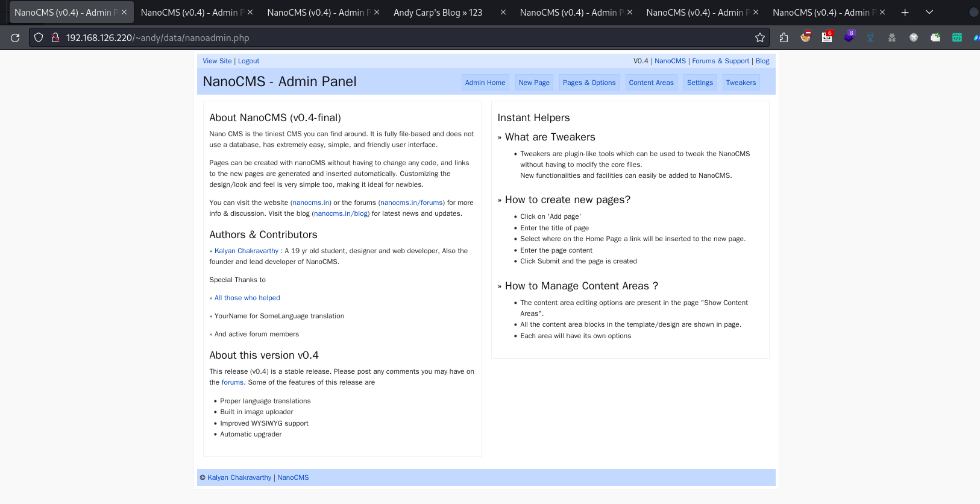Click the gray round command-symbol extension icon
The height and width of the screenshot is (504, 980).
pos(914,37)
